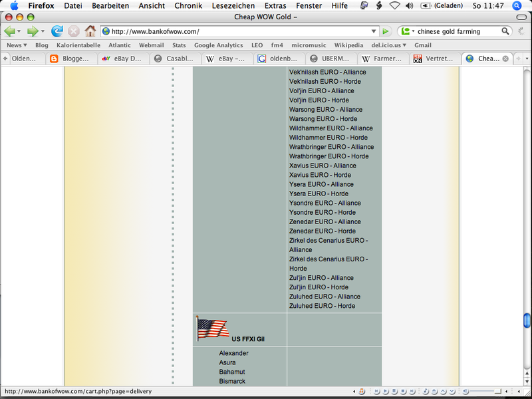Click the up chevron button in status bar
532x399 pixels.
click(444, 392)
